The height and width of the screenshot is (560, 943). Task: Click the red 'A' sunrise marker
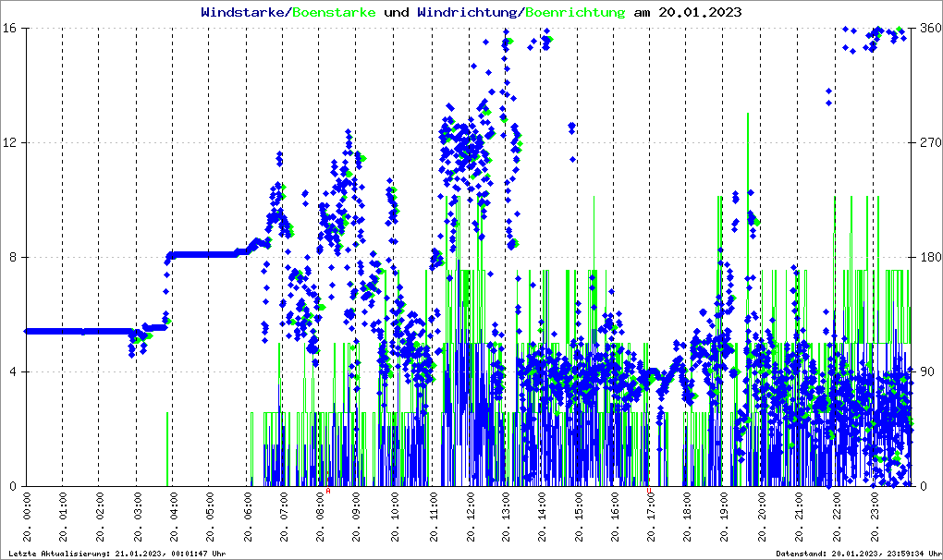(328, 491)
